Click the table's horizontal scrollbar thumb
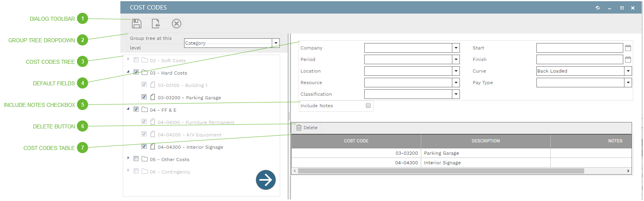Image resolution: width=644 pixels, height=201 pixels. (x=441, y=171)
